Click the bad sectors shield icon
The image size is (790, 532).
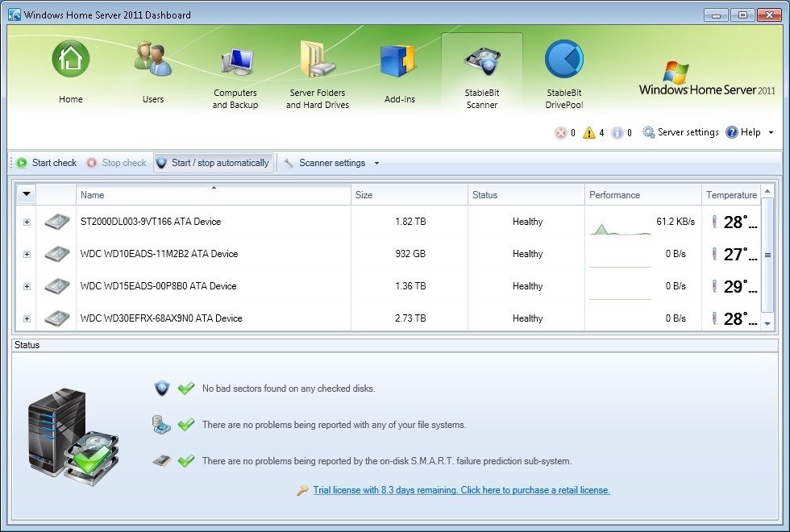pos(162,388)
